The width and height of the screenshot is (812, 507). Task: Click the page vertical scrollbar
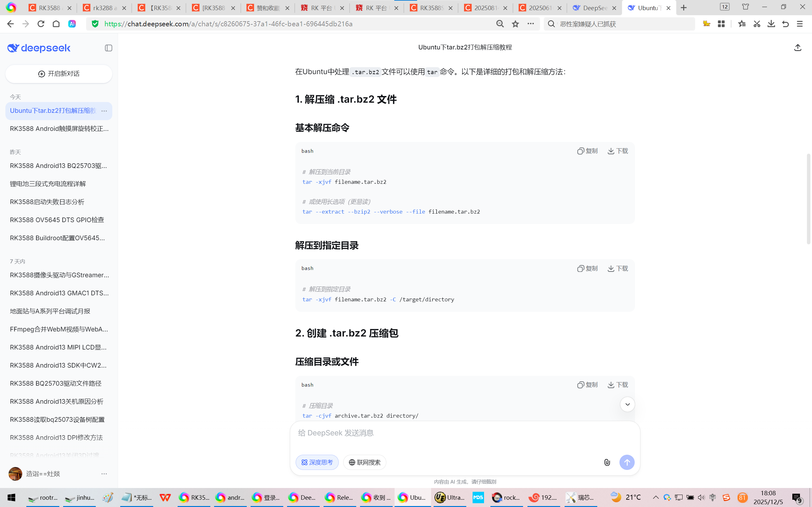point(808,198)
